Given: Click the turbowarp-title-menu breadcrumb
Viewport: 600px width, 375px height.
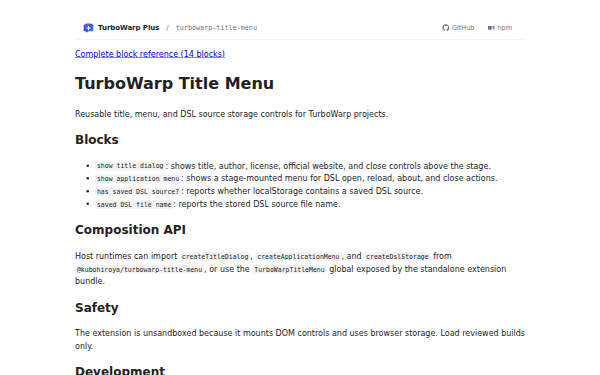Looking at the screenshot, I should (x=216, y=28).
